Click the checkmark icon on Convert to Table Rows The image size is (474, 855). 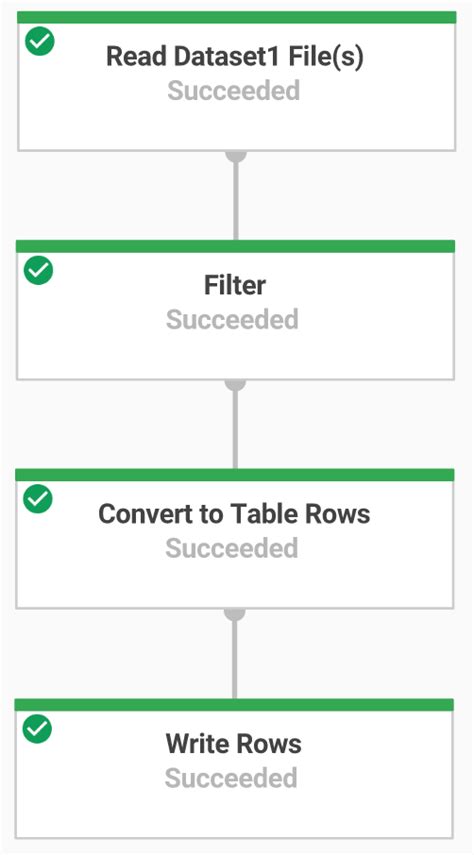point(38,499)
